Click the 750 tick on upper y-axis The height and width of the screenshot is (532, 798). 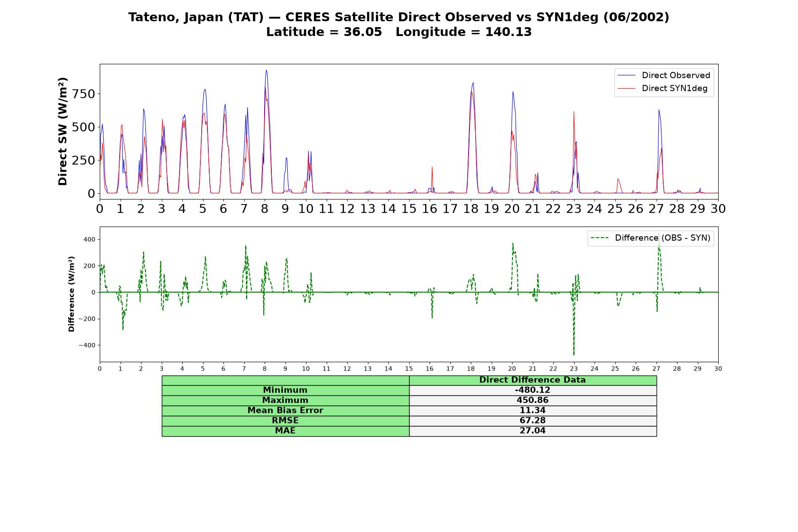pos(84,94)
